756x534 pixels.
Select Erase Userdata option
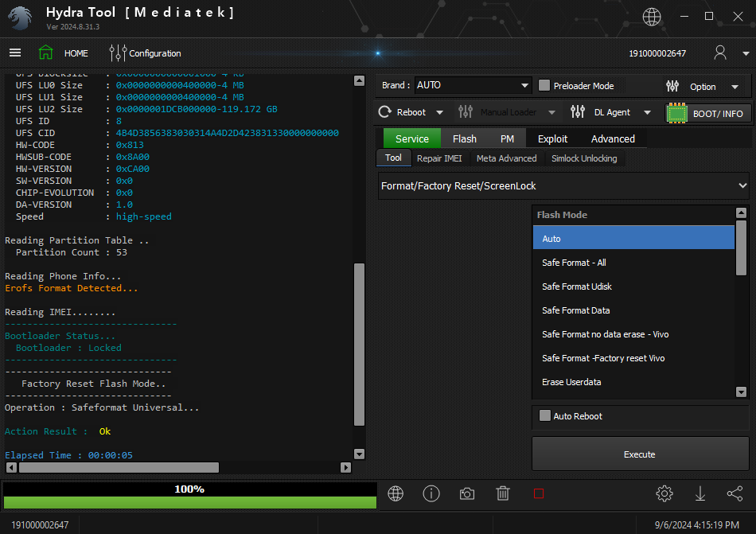(633, 382)
